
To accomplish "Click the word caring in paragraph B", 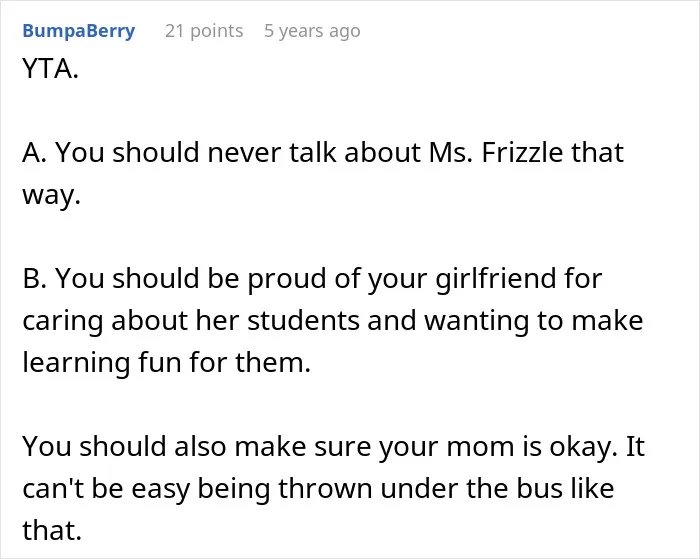I will coord(63,321).
